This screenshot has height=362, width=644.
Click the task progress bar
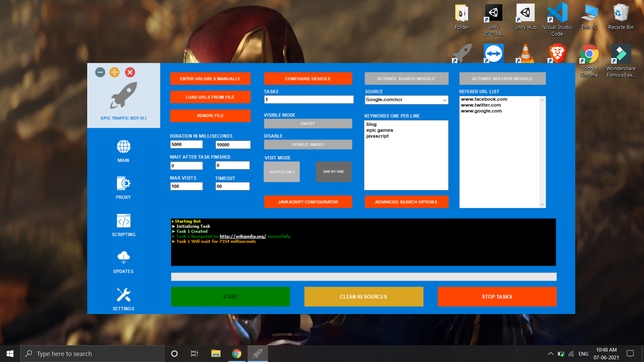coord(364,277)
